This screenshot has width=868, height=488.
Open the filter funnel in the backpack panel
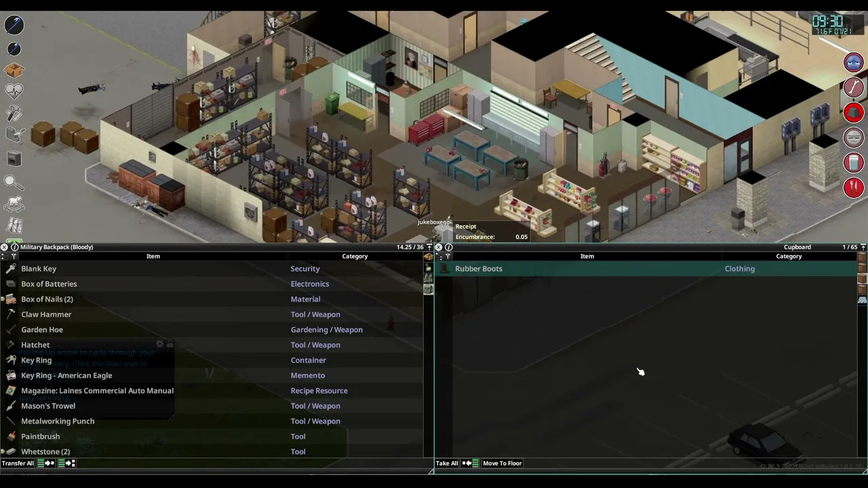[14, 256]
